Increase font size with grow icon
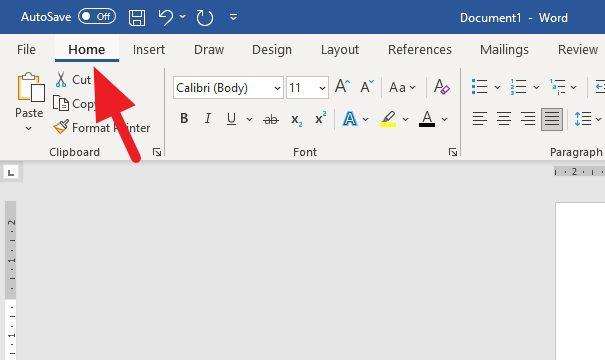Image resolution: width=605 pixels, height=360 pixels. 342,87
